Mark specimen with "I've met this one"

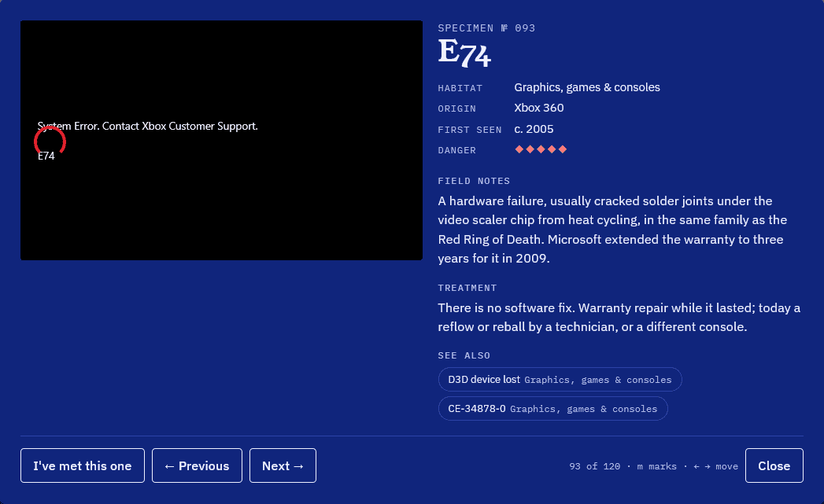tap(83, 465)
